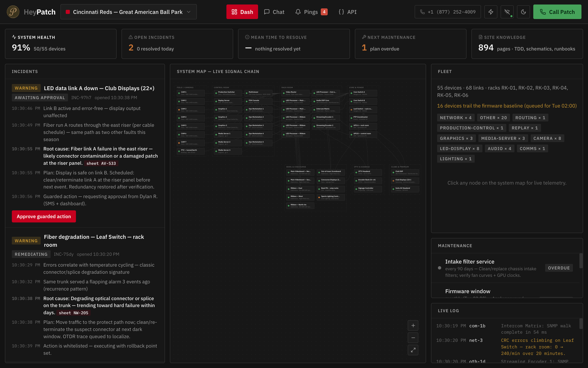Open the API tab
The height and width of the screenshot is (368, 588).
[x=347, y=12]
